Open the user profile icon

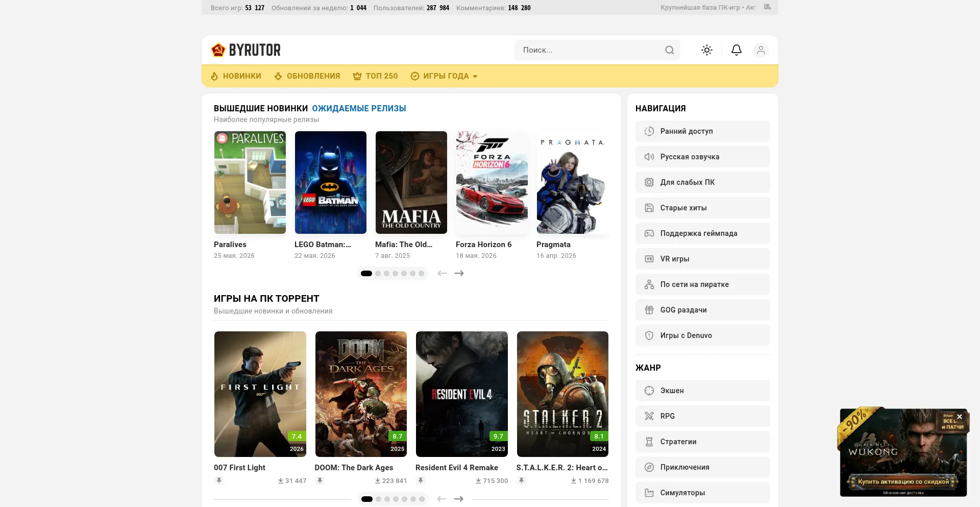(761, 50)
